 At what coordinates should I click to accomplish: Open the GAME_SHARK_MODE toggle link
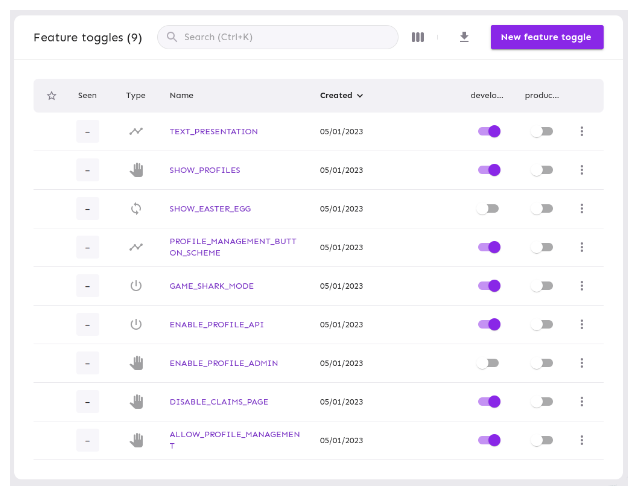(x=212, y=286)
